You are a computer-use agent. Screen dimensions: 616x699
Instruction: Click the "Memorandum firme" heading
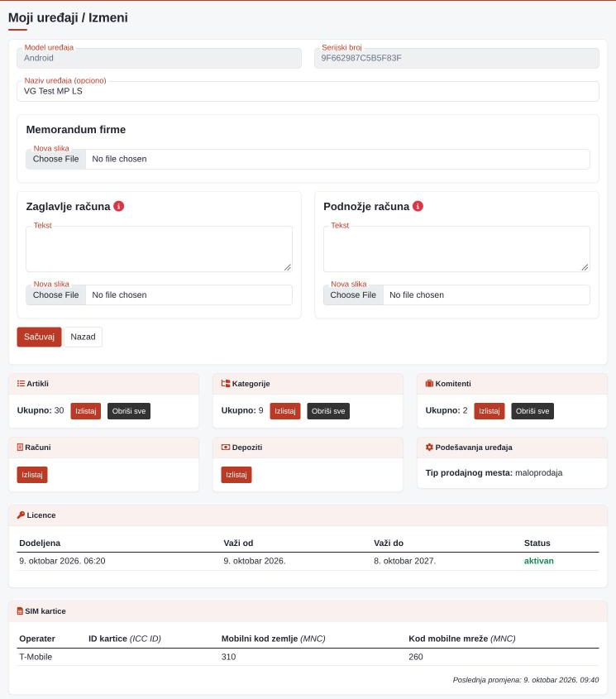tap(76, 130)
